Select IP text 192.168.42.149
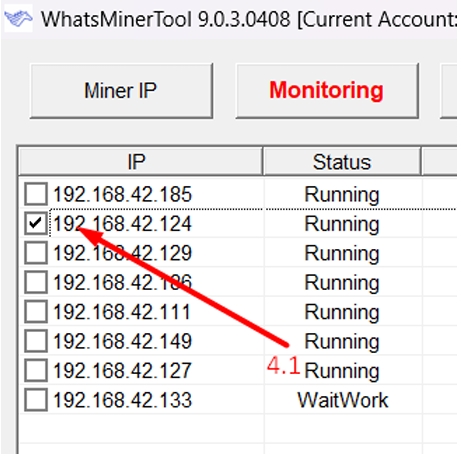461x459 pixels. pos(123,341)
